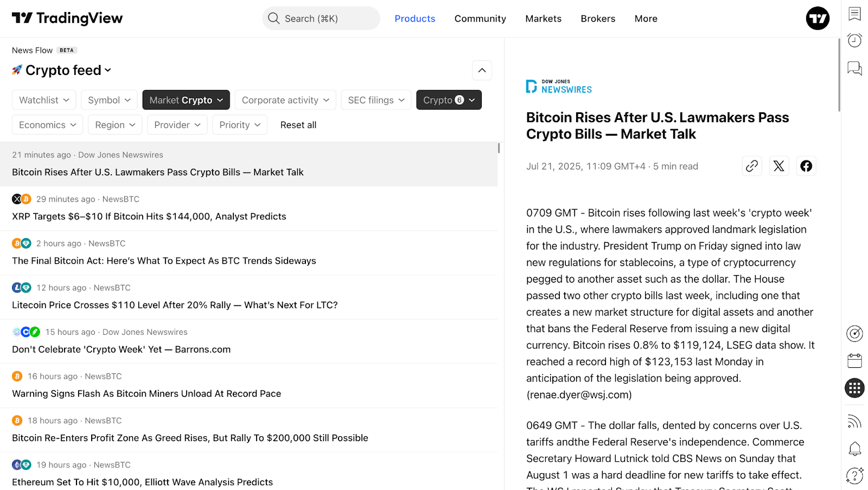Open the More menu
The height and width of the screenshot is (490, 868).
pos(646,18)
